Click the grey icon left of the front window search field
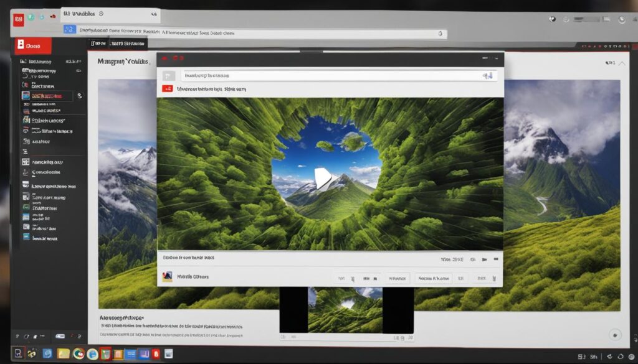The height and width of the screenshot is (364, 638). 168,75
